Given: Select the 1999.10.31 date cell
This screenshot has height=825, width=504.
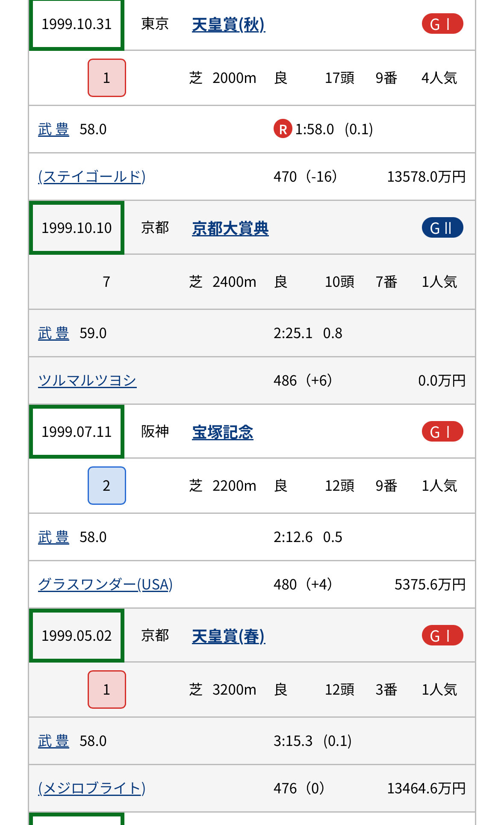Looking at the screenshot, I should click(x=77, y=24).
